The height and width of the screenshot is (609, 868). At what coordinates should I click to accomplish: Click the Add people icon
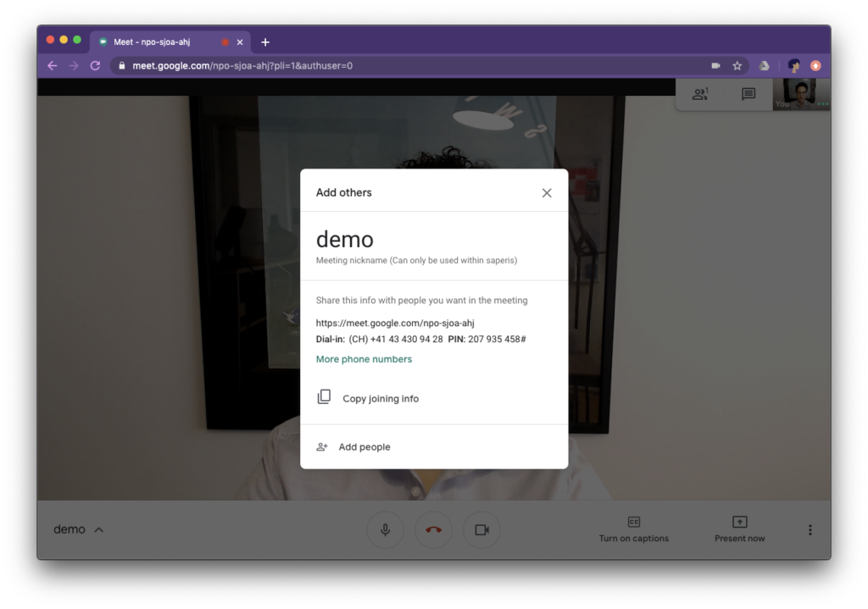[322, 446]
